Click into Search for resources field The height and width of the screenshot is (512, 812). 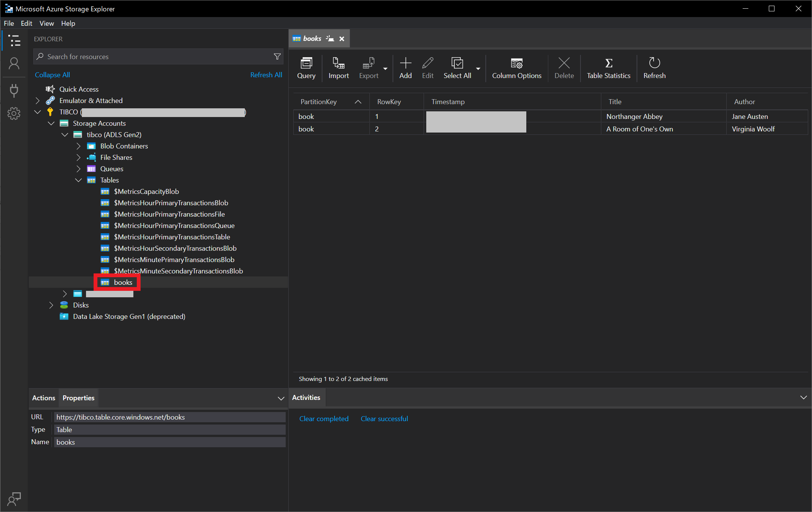pos(158,56)
